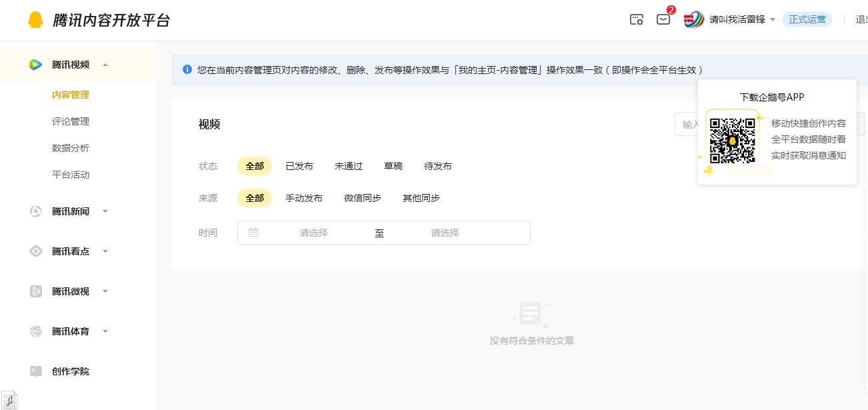Filter status by 未通过
The width and height of the screenshot is (868, 410).
(x=349, y=166)
